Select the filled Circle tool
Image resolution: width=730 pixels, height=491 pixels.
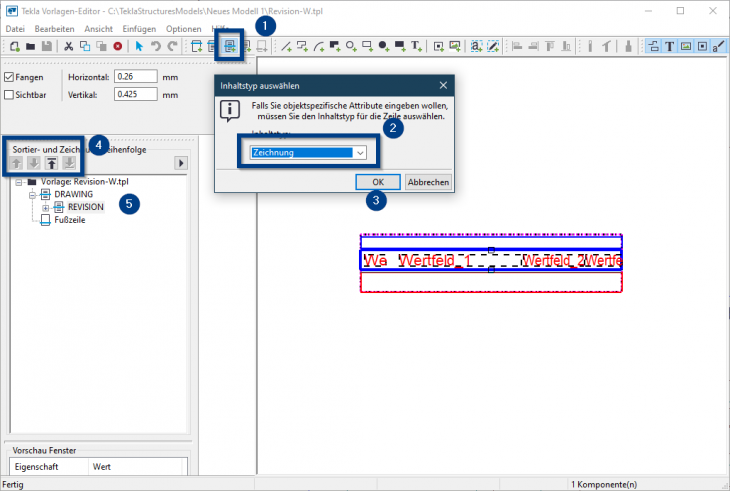click(x=383, y=46)
